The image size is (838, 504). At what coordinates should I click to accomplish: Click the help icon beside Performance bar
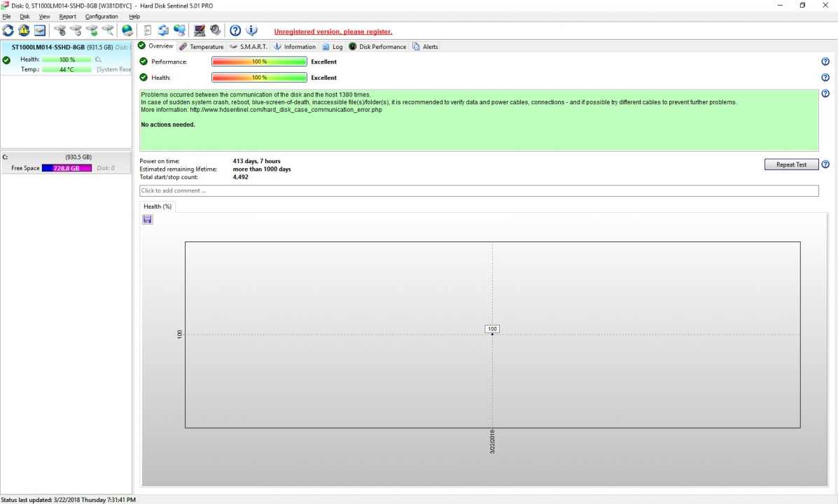[825, 62]
